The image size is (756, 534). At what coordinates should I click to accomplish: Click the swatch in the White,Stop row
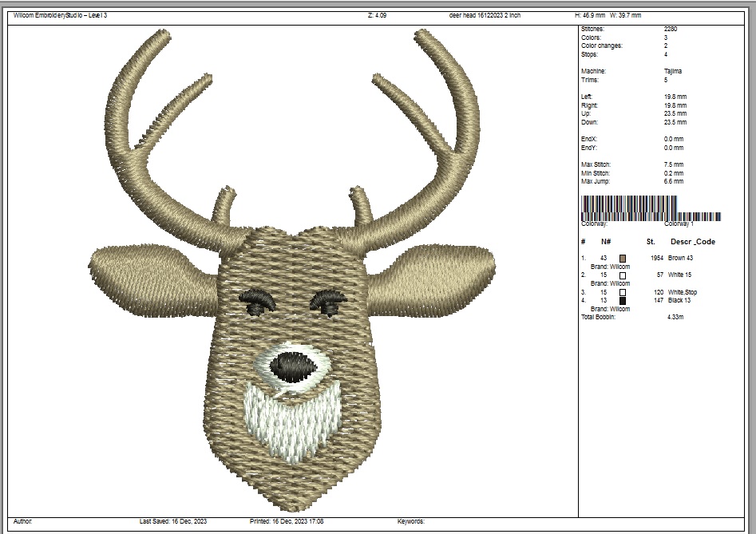click(623, 292)
